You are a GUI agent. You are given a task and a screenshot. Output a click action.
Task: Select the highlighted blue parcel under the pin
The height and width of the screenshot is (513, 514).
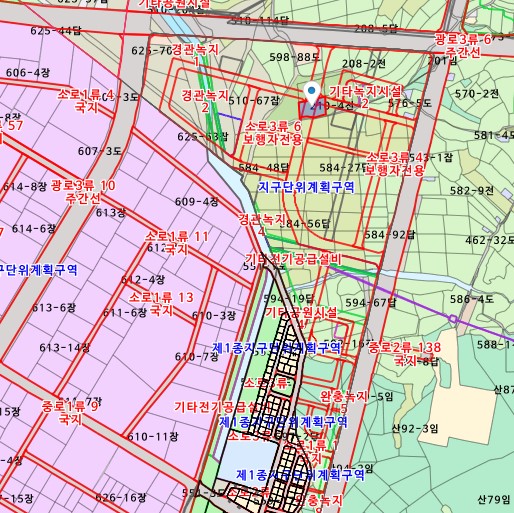pos(312,109)
